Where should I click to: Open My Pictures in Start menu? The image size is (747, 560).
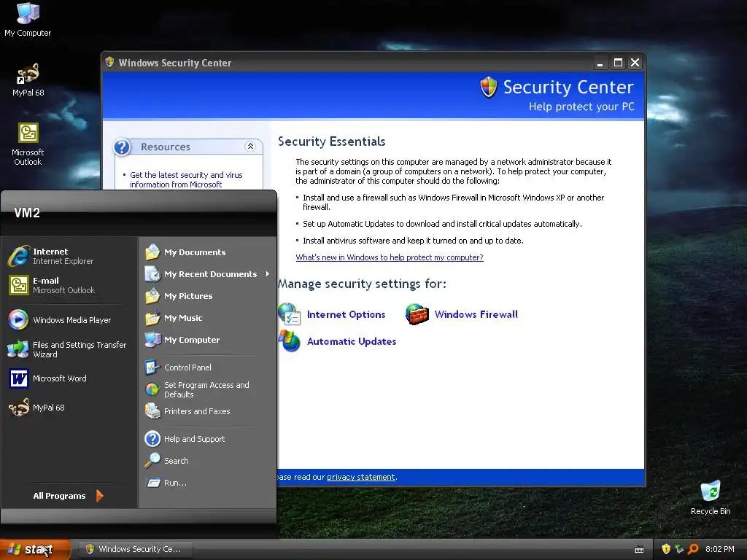click(x=179, y=296)
